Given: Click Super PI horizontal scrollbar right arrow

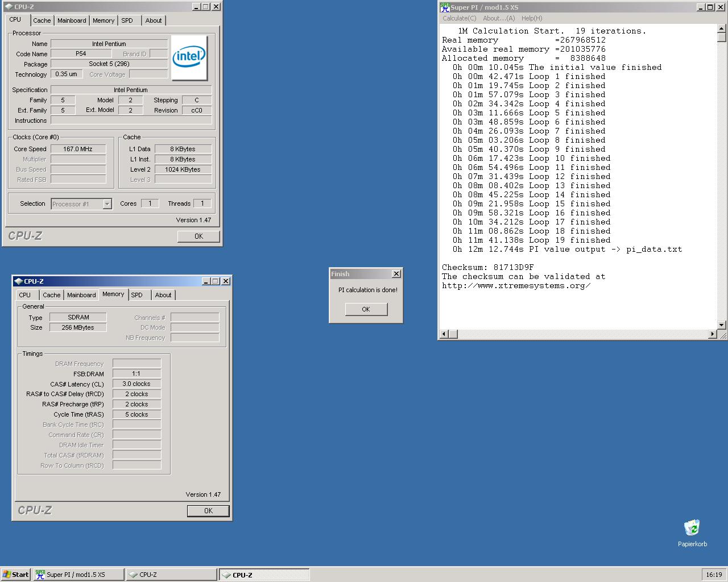Looking at the screenshot, I should click(x=713, y=334).
